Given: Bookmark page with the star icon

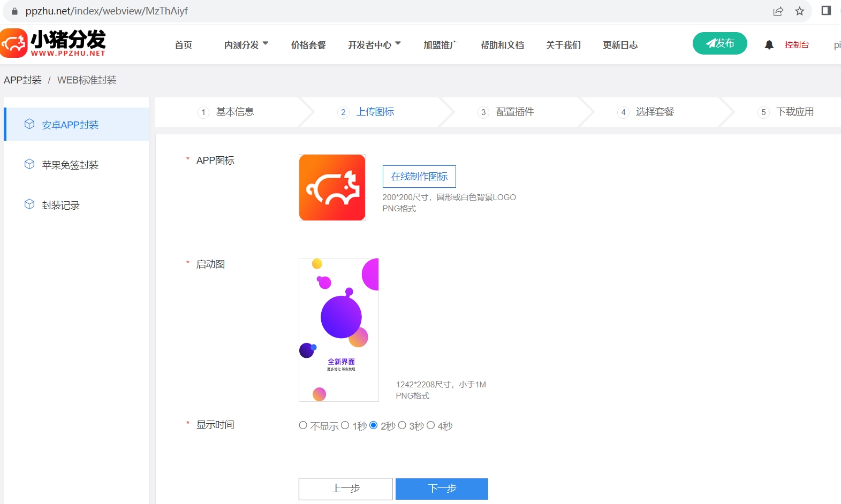Looking at the screenshot, I should (799, 11).
